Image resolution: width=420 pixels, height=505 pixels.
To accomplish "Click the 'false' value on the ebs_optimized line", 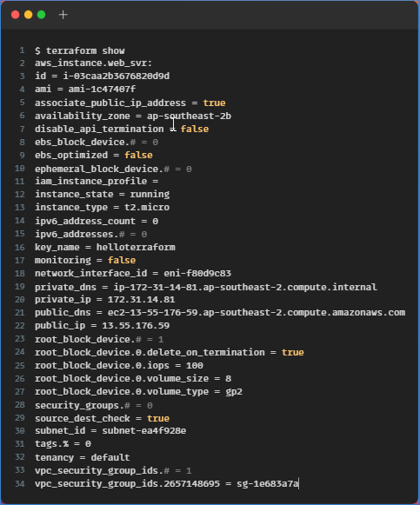I will click(138, 156).
